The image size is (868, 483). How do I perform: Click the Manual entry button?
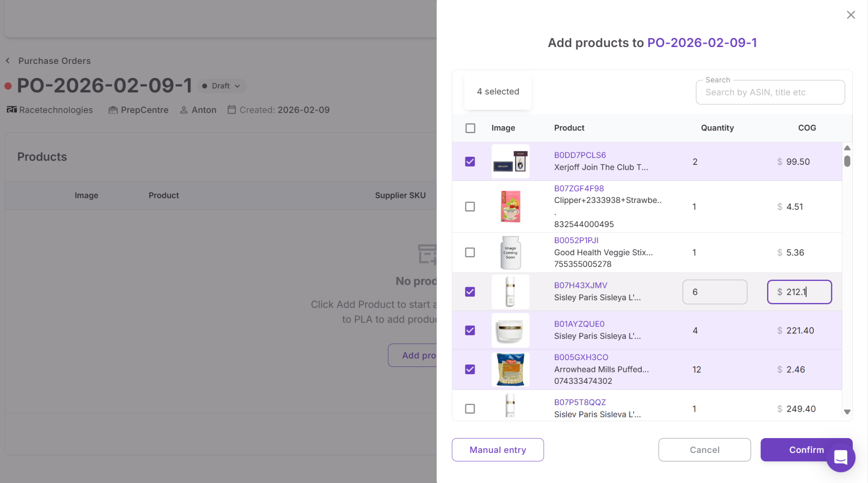tap(498, 450)
